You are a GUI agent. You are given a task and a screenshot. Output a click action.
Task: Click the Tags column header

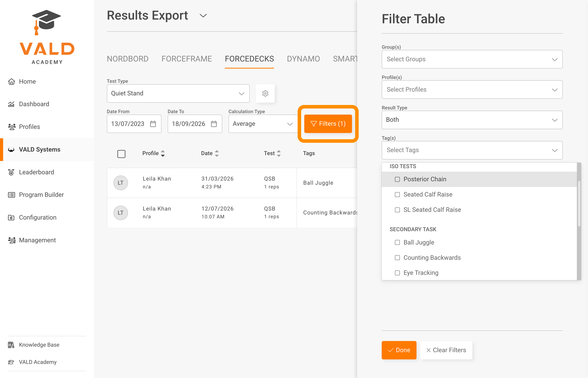(309, 153)
